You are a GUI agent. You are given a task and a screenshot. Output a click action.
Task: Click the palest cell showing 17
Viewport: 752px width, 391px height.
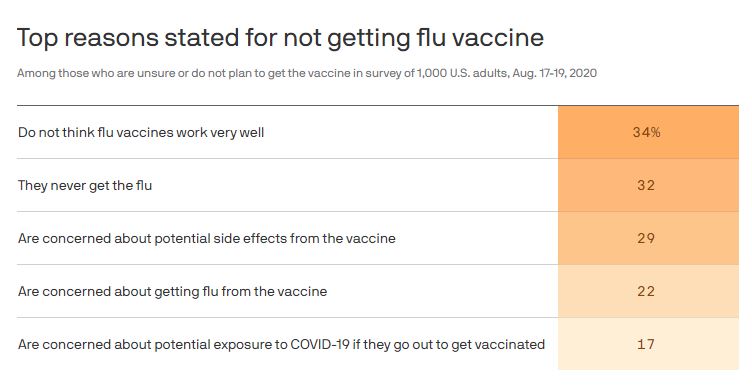[648, 344]
